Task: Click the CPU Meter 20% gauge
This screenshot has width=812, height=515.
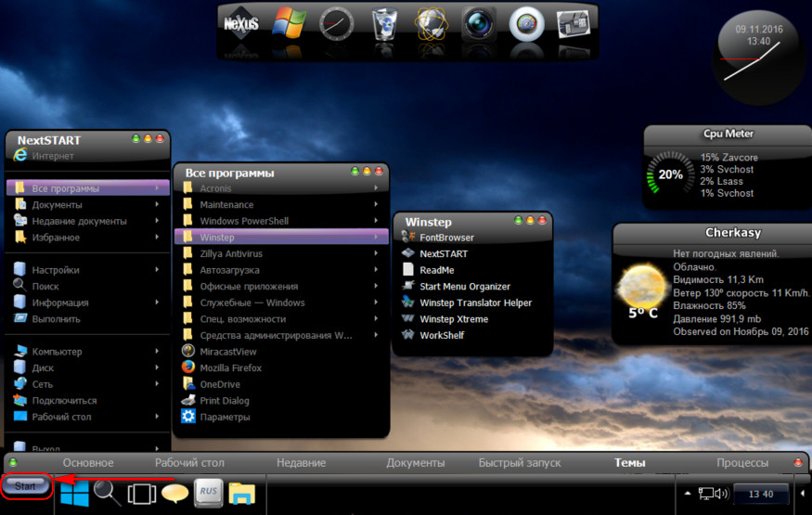Action: pyautogui.click(x=670, y=174)
